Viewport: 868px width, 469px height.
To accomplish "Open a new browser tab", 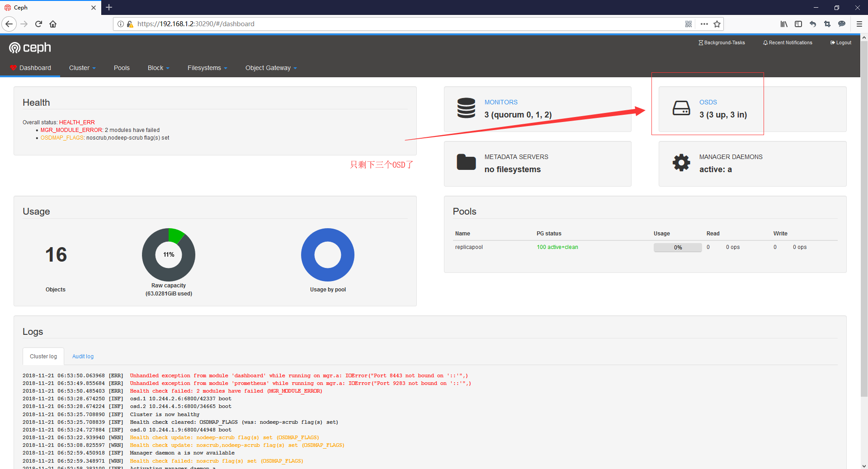I will pos(109,7).
